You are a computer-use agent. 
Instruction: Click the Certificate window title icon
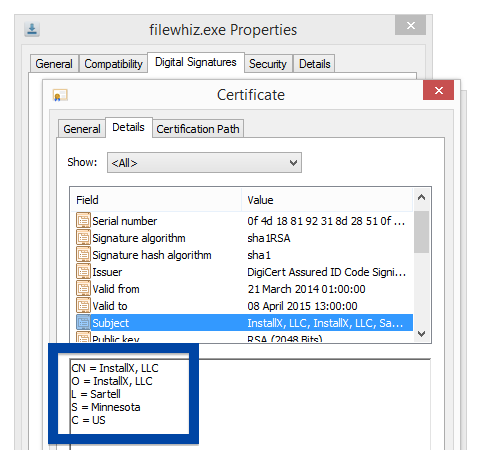[60, 95]
